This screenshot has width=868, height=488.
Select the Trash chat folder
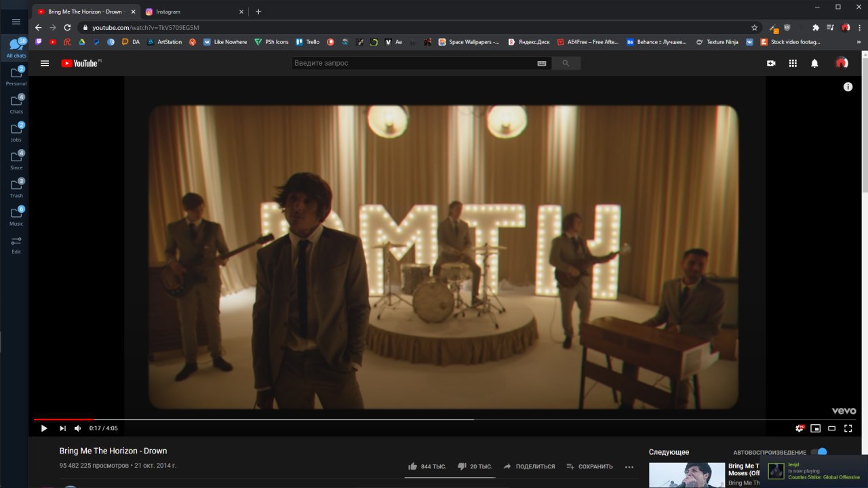[16, 188]
